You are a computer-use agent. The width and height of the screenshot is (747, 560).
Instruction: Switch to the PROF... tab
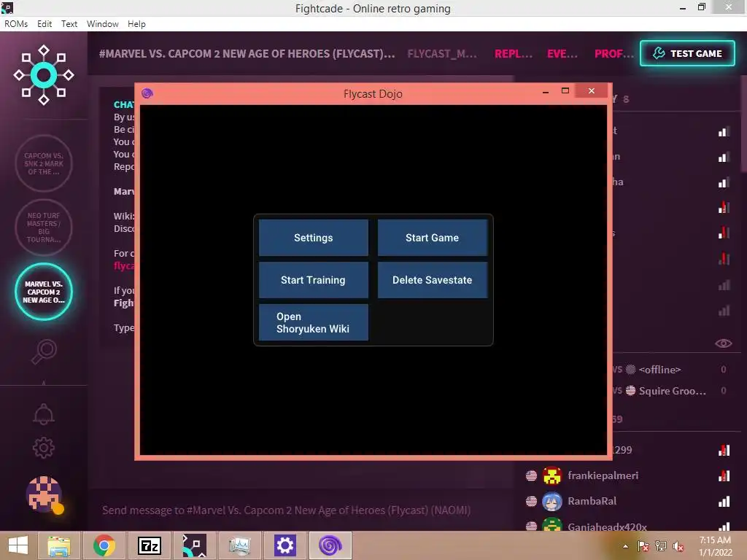[614, 54]
